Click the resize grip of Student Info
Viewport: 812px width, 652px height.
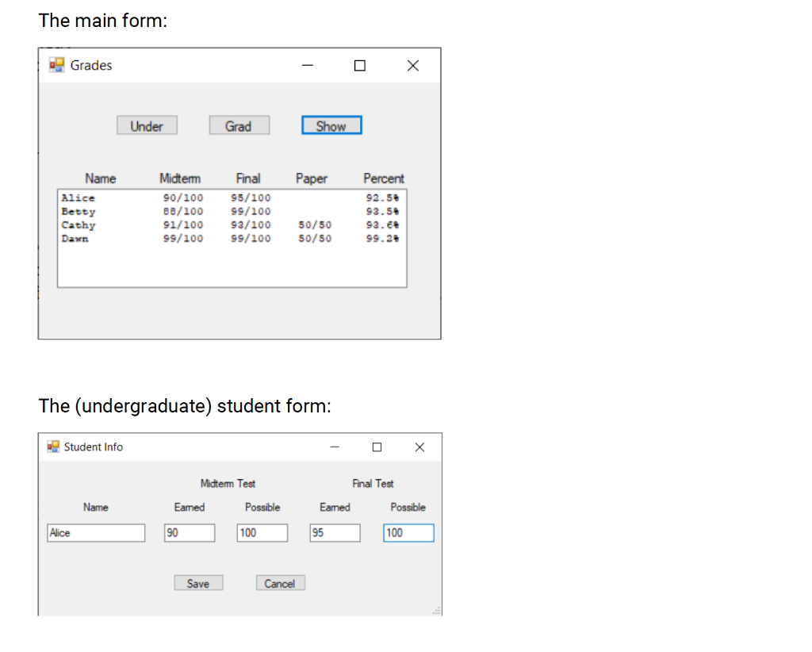[437, 611]
